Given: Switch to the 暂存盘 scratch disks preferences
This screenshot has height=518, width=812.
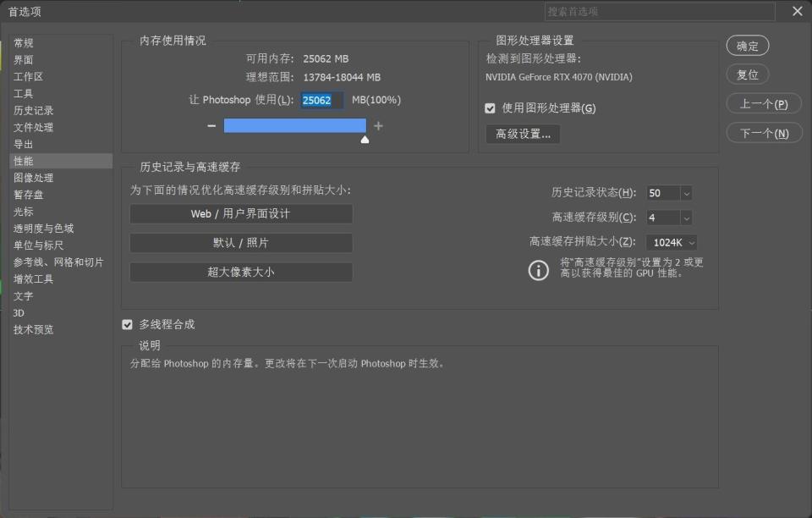Looking at the screenshot, I should (30, 195).
